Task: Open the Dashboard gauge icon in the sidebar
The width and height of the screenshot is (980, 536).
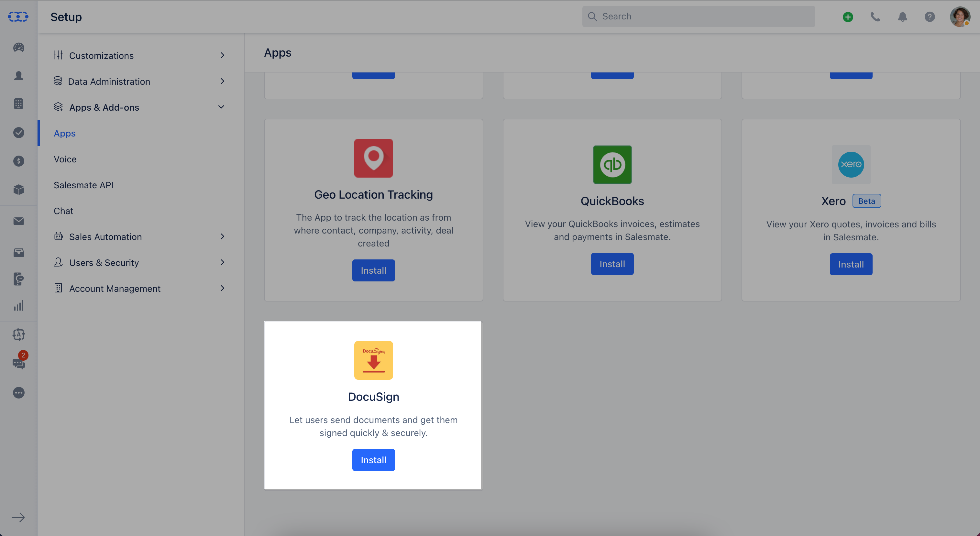Action: [x=19, y=47]
